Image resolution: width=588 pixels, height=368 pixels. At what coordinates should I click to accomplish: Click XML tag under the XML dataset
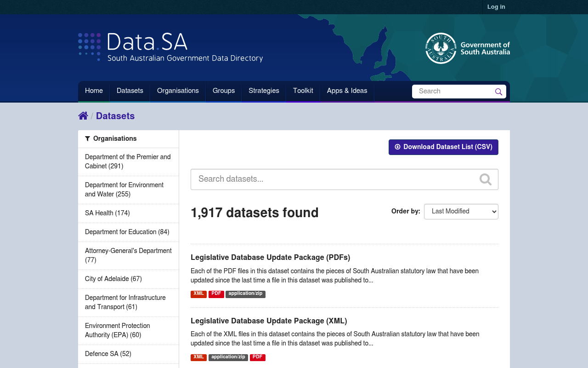pyautogui.click(x=198, y=357)
